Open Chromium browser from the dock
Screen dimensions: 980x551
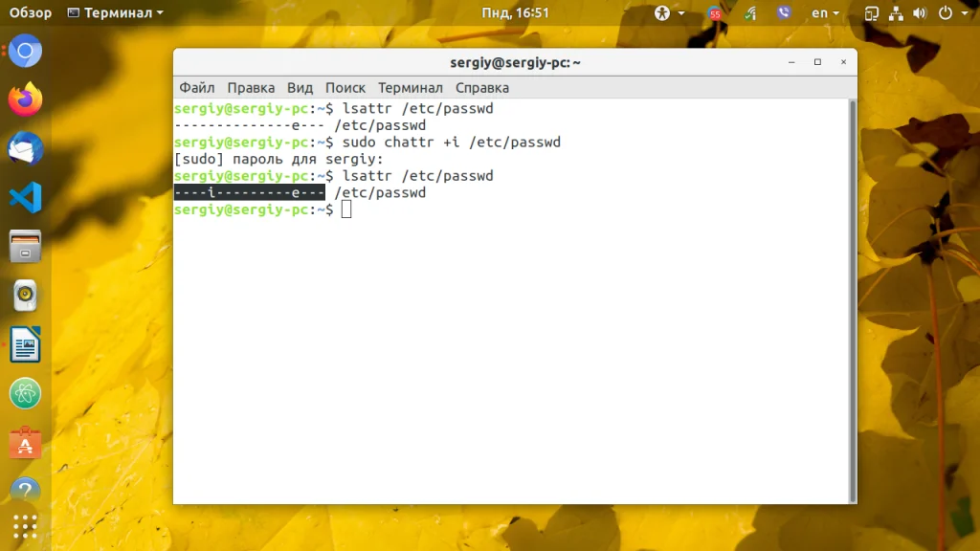(x=25, y=51)
